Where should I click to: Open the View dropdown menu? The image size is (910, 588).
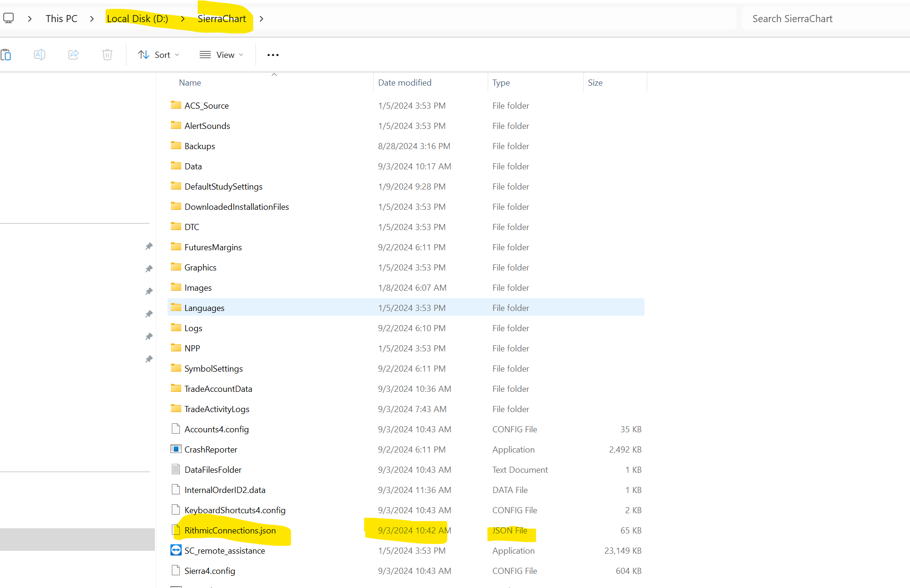click(221, 55)
